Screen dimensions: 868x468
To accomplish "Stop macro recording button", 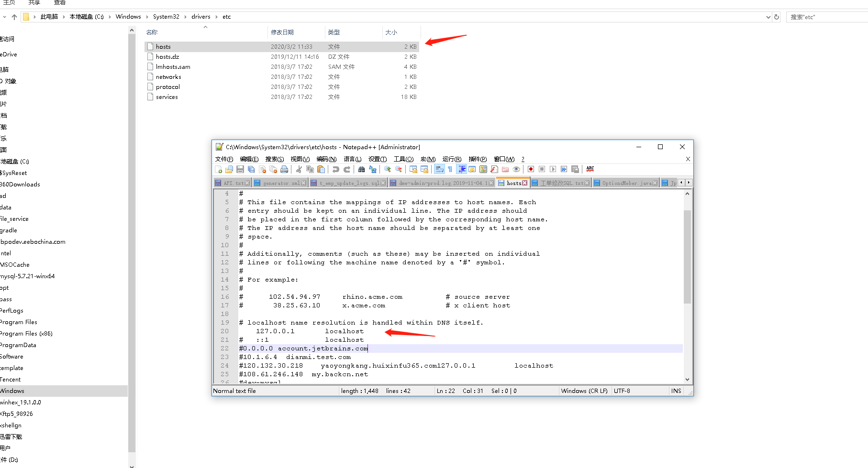I will [x=542, y=169].
